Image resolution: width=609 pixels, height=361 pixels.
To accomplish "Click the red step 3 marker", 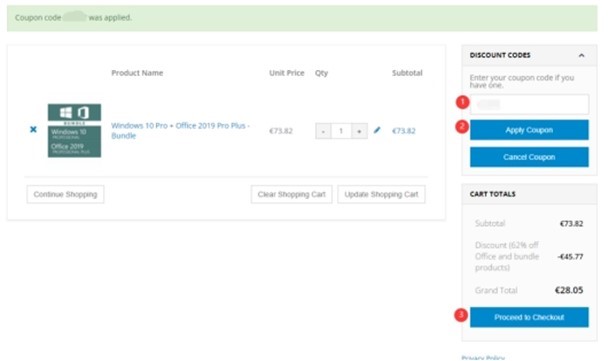I will click(461, 315).
